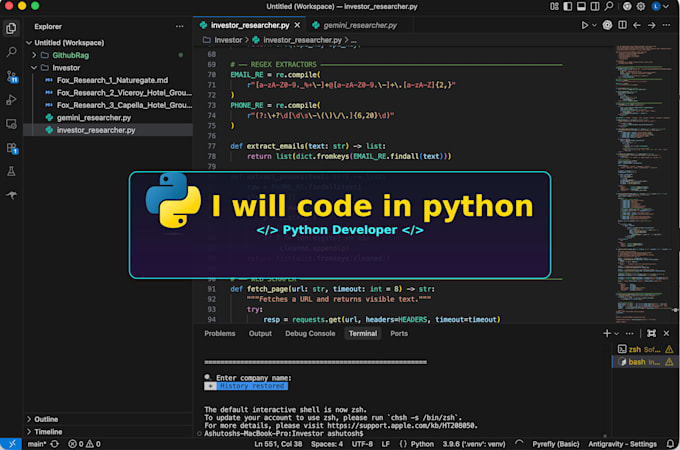Image resolution: width=680 pixels, height=450 pixels.
Task: Click the title bar search magnifier
Action: [609, 6]
